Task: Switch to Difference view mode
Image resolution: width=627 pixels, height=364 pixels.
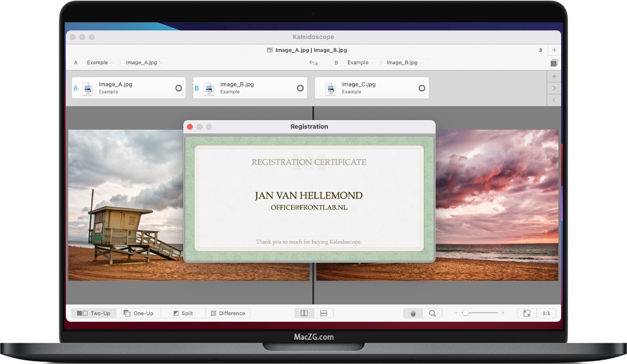Action: tap(228, 313)
